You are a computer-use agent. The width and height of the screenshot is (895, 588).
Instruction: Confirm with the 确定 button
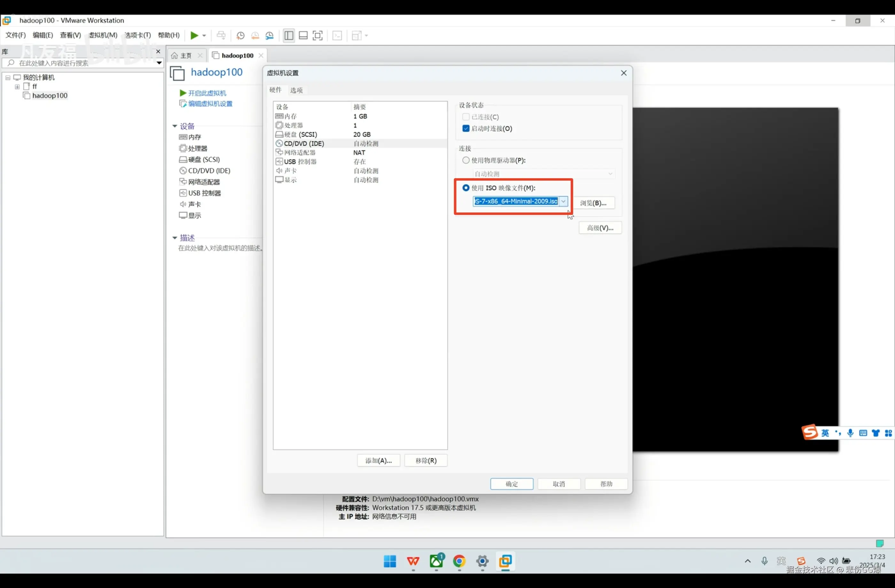[x=511, y=484]
